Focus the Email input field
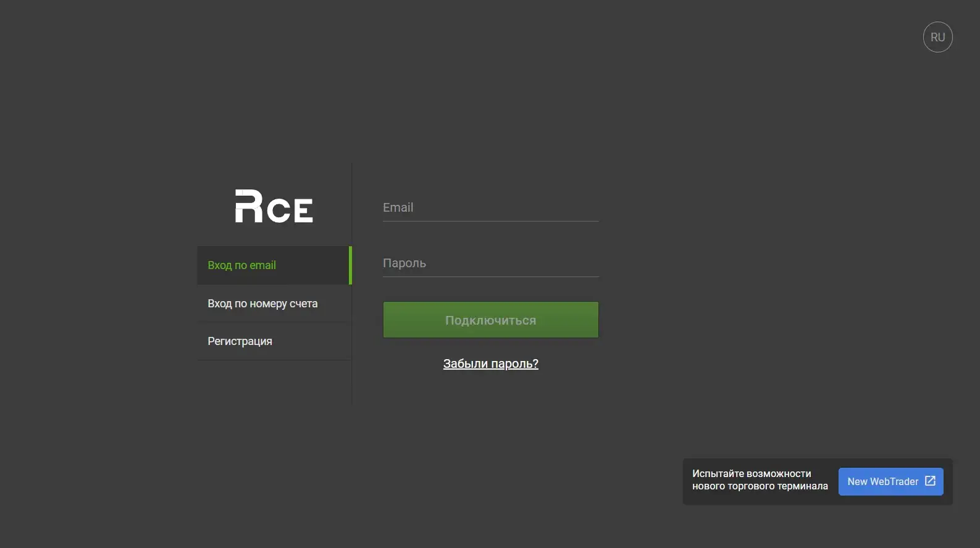Screen dimensions: 980x548 pyautogui.click(x=491, y=208)
